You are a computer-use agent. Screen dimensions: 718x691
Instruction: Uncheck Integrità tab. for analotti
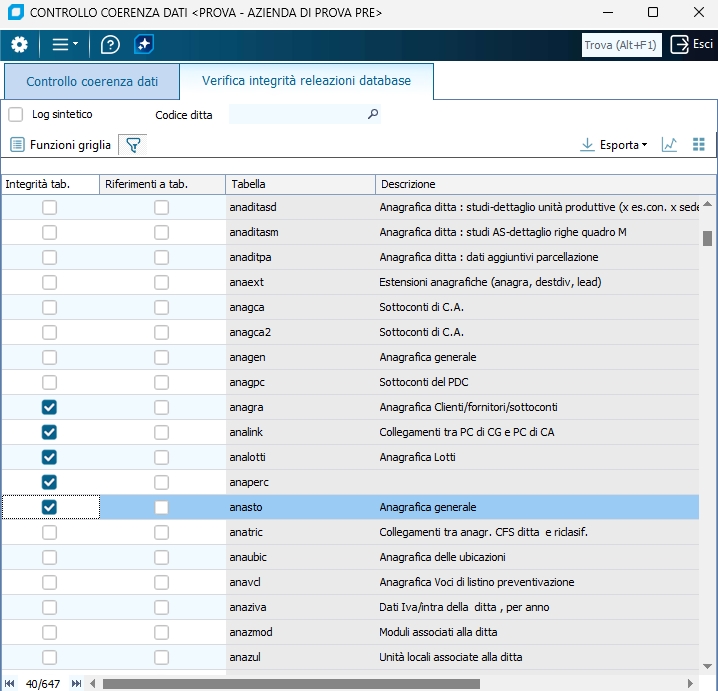(49, 457)
